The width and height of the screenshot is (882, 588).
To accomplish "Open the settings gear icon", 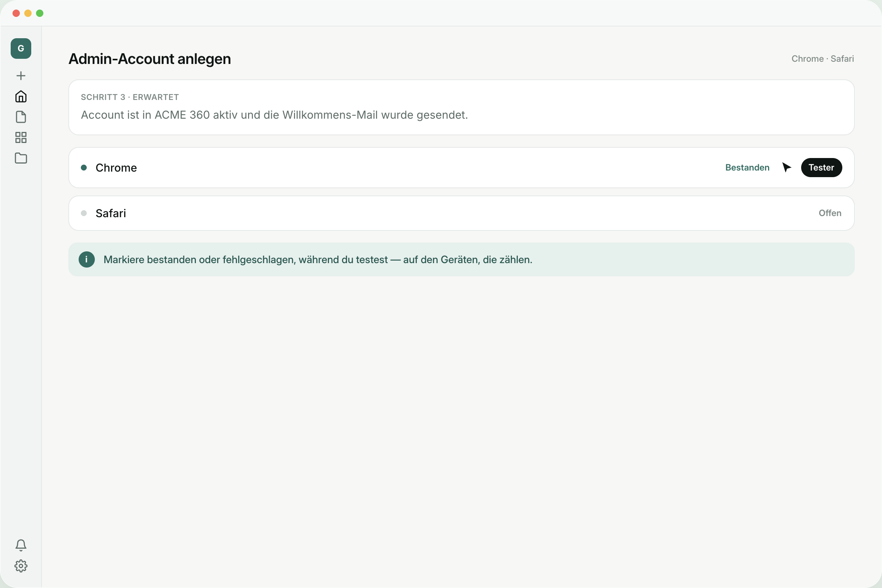I will [21, 566].
